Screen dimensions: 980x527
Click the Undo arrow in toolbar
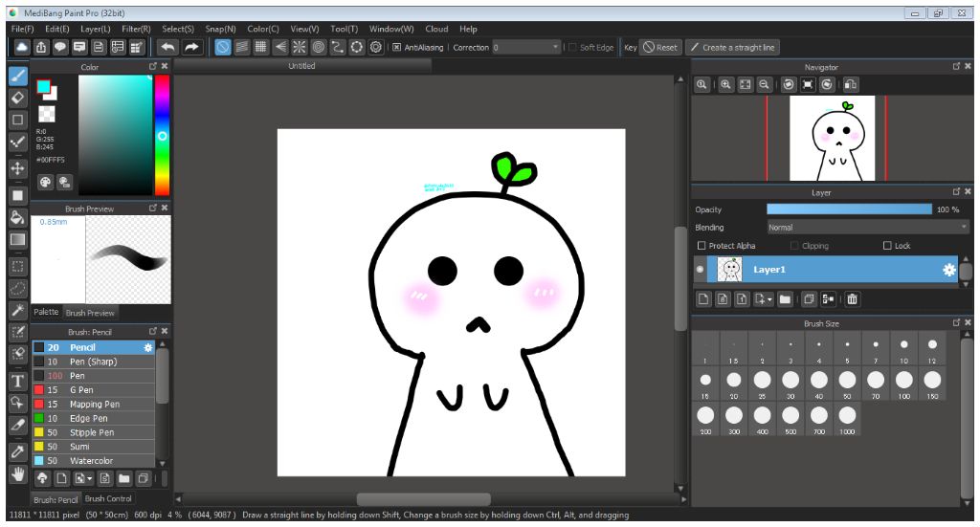coord(167,47)
